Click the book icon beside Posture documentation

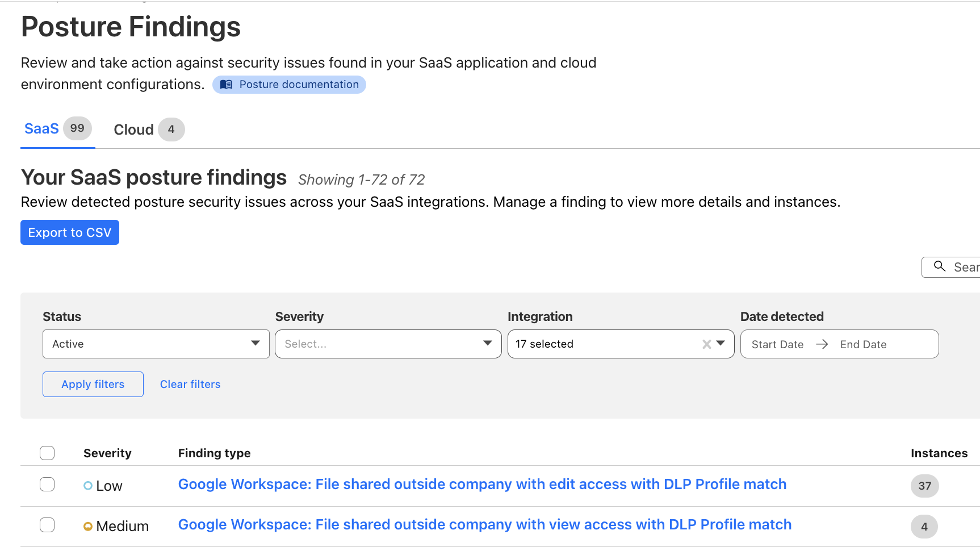(x=226, y=85)
